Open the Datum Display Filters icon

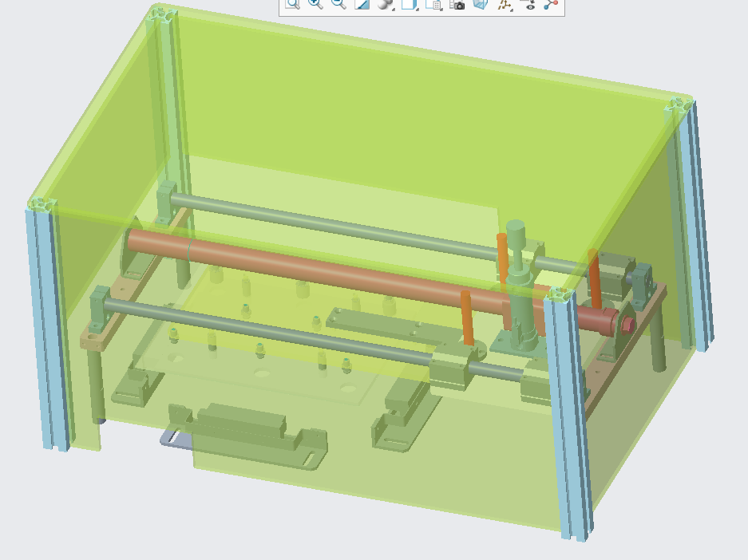(505, 4)
